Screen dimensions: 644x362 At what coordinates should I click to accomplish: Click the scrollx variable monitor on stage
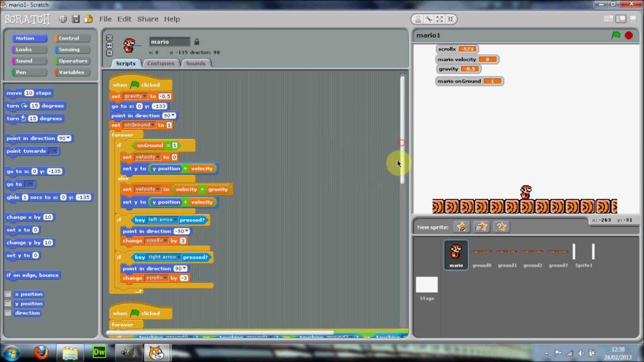[x=457, y=49]
